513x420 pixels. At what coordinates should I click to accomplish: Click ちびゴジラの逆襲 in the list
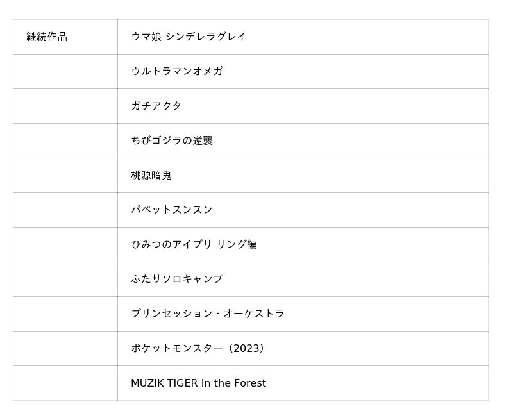[172, 140]
